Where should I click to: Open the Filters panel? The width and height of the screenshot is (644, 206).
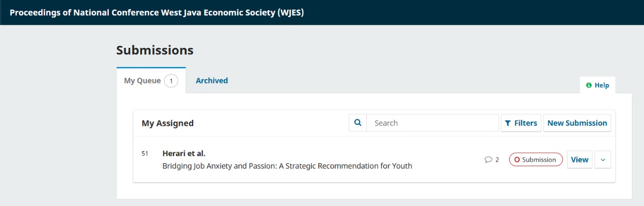(521, 123)
